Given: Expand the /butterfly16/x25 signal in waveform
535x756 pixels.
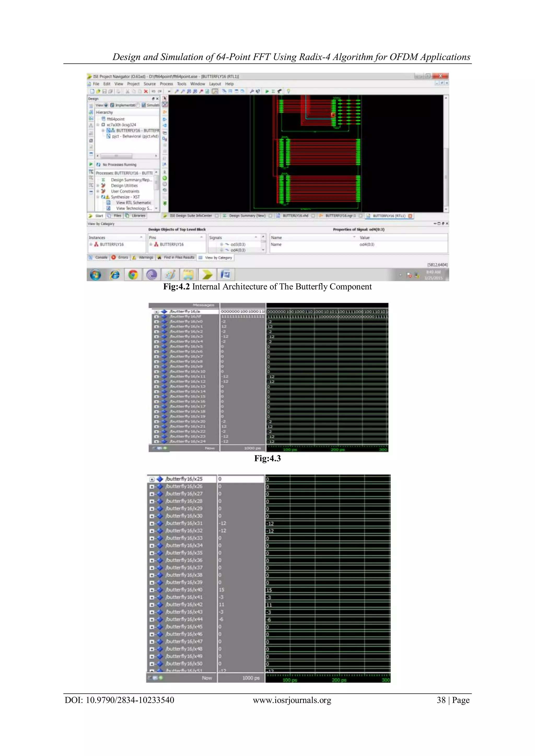Looking at the screenshot, I should coord(152,479).
